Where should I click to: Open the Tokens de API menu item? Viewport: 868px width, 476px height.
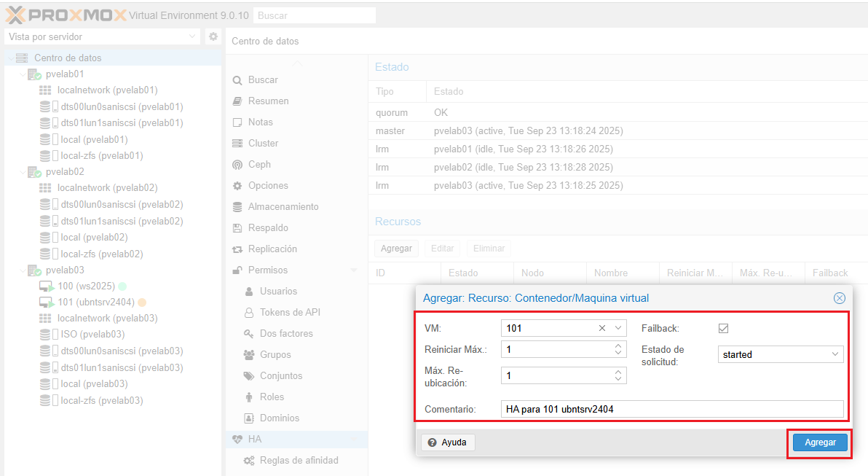(290, 313)
